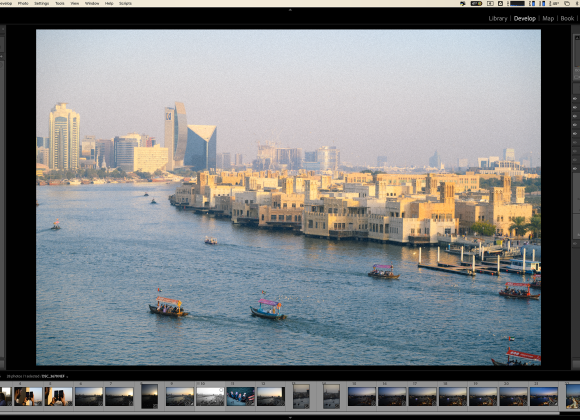Select filmstrip thumbnail number 19
Screen dimensions: 580x420
point(483,396)
